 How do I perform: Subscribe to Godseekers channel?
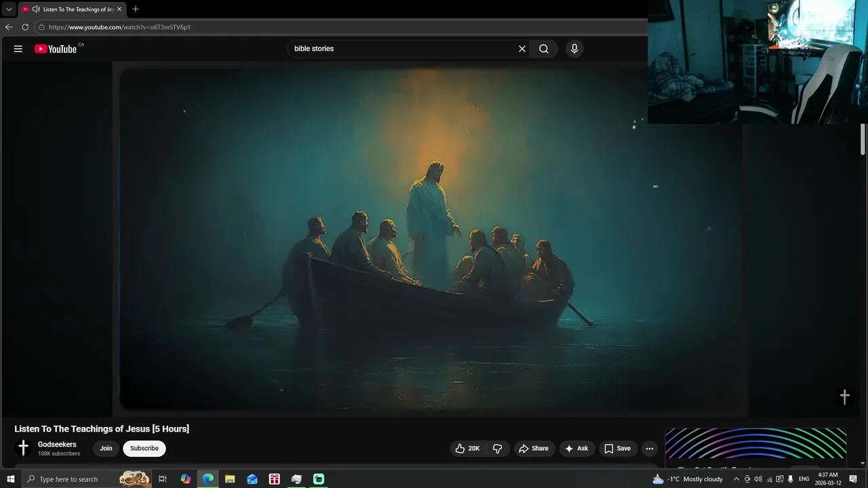click(144, 449)
